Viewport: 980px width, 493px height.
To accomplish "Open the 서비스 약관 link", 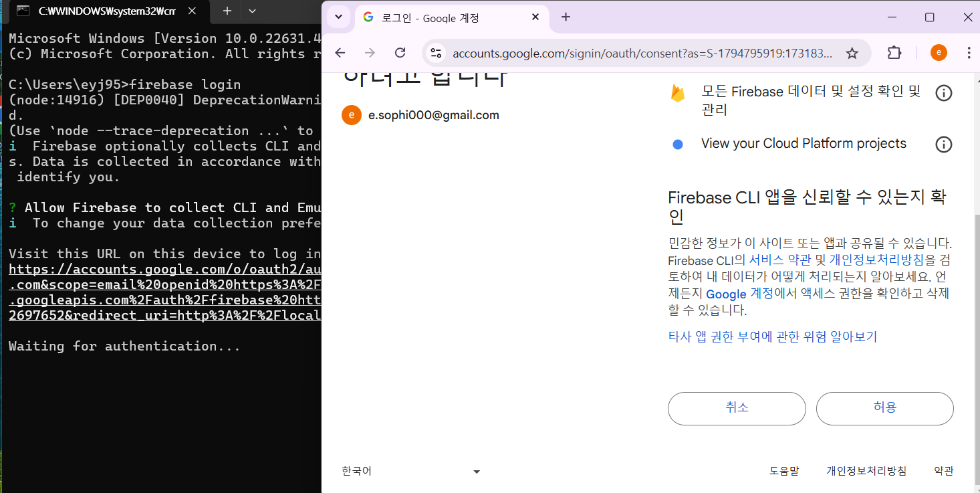I will click(x=780, y=260).
